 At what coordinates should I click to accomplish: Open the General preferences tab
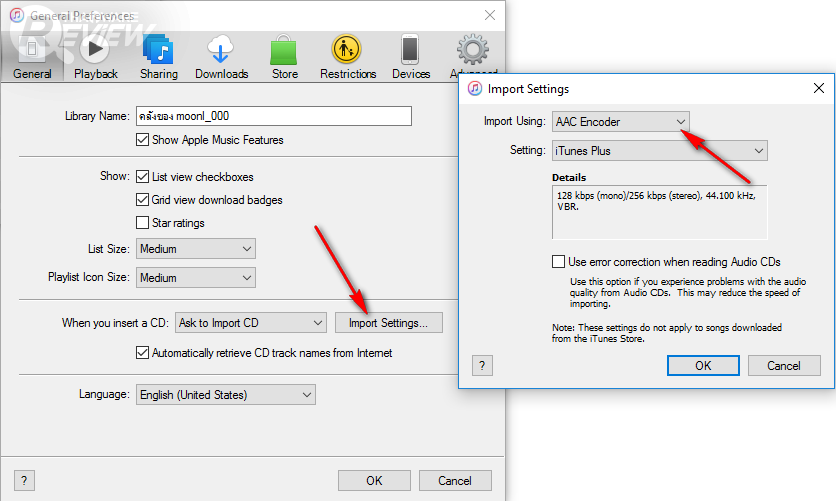[33, 56]
